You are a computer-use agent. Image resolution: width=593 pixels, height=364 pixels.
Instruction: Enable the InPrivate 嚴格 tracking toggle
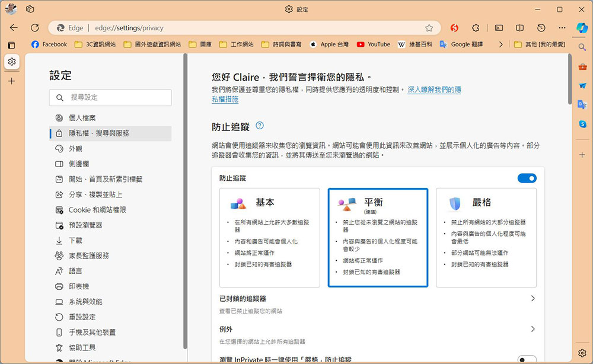click(527, 359)
